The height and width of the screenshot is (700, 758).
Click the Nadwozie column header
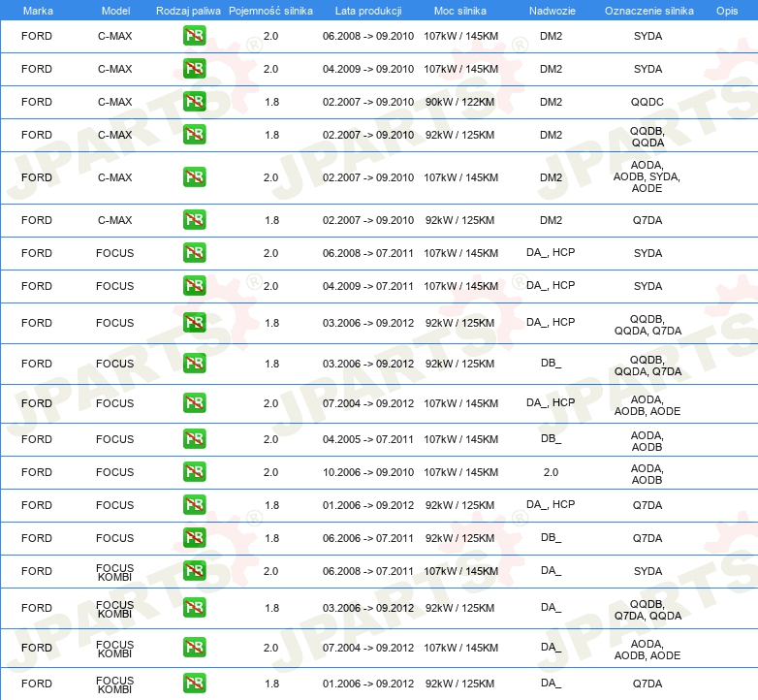tap(553, 11)
